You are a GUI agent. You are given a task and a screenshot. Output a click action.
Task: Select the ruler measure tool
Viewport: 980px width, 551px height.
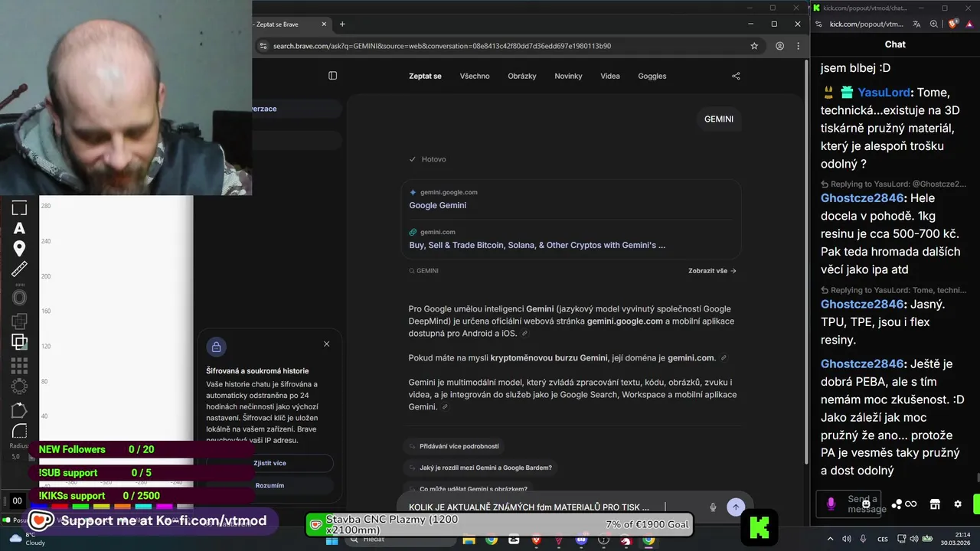(19, 269)
